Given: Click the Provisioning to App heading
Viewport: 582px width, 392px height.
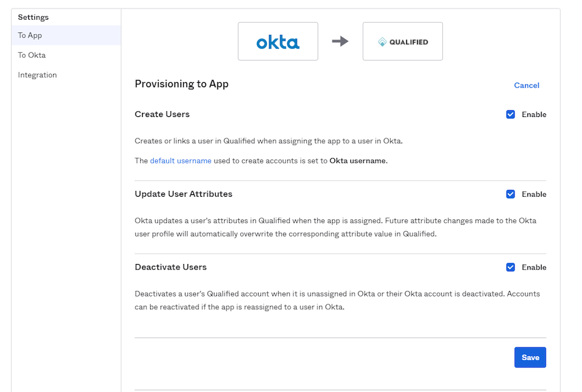Looking at the screenshot, I should coord(181,85).
